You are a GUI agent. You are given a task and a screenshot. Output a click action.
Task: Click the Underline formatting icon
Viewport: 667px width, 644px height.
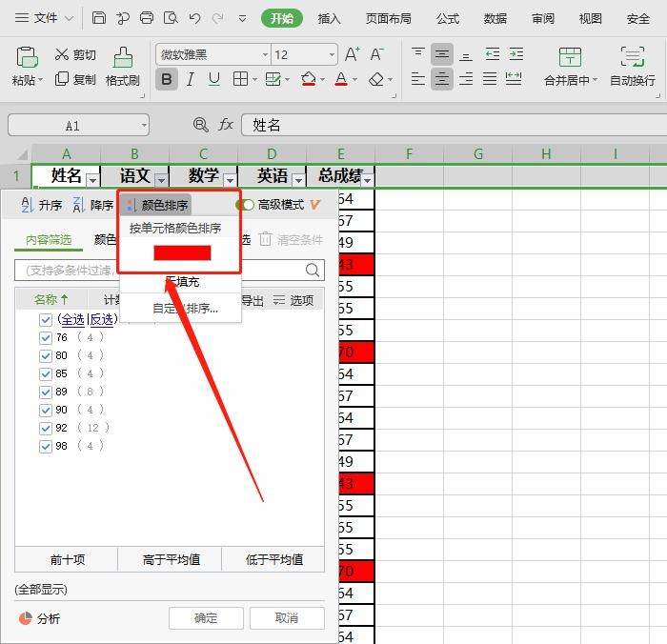[214, 80]
